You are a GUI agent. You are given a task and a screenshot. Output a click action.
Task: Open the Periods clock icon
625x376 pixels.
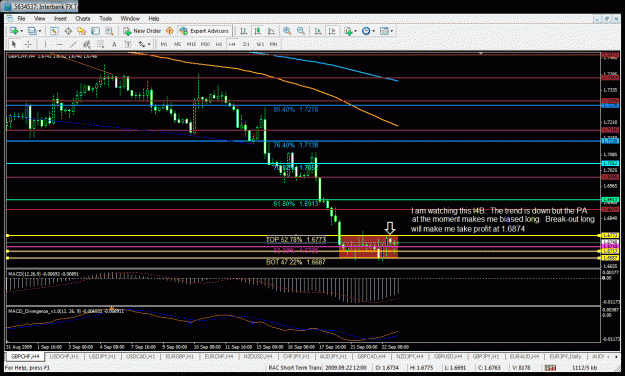[366, 31]
